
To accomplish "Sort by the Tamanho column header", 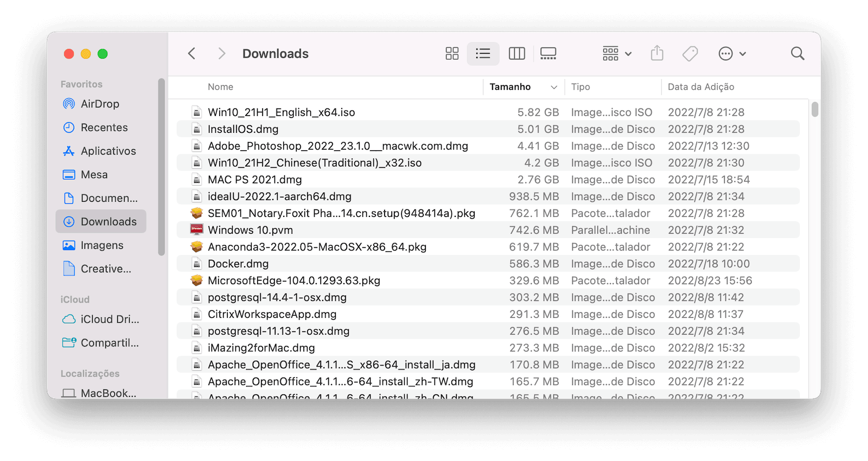I will [x=510, y=87].
